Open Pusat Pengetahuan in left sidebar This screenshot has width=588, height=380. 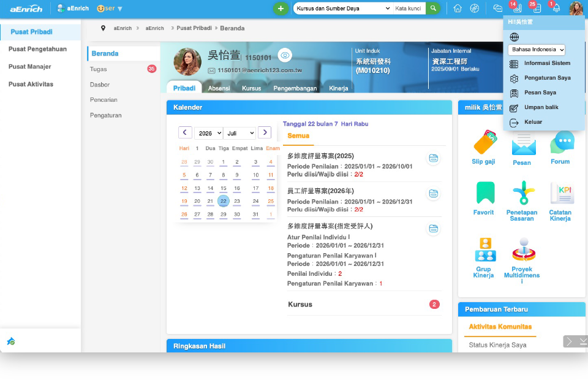(37, 49)
